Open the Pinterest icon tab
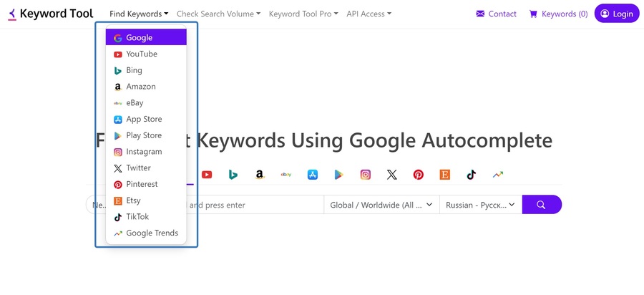This screenshot has height=295, width=644. coord(418,175)
